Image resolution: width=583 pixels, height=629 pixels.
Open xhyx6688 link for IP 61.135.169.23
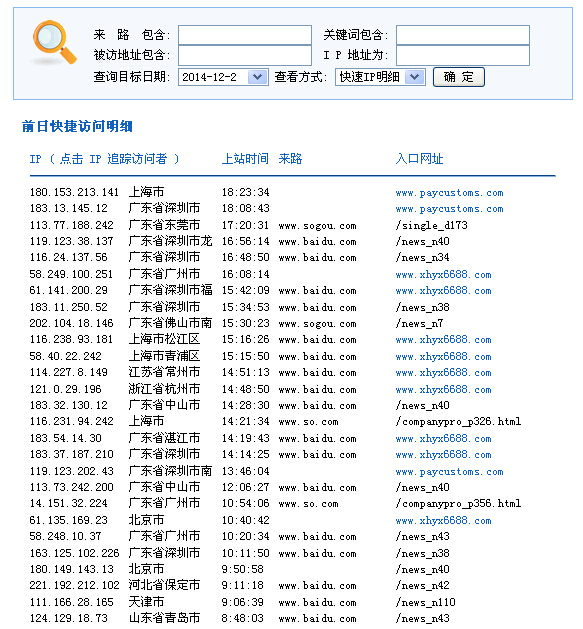pyautogui.click(x=443, y=521)
